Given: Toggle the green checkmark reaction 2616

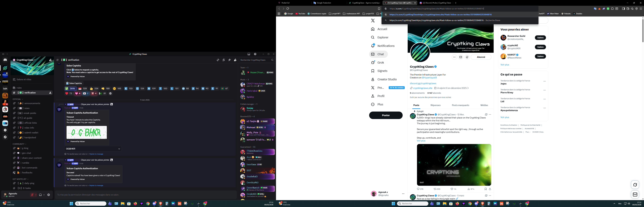Looking at the screenshot, I should 70,89.
